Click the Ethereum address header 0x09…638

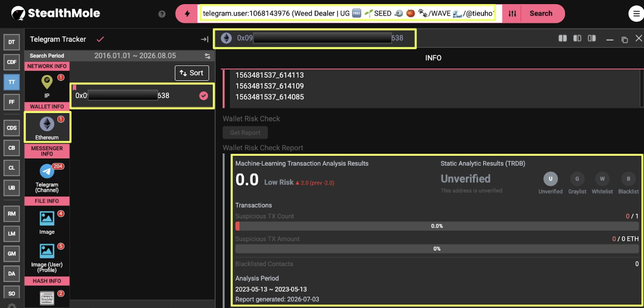tap(315, 38)
